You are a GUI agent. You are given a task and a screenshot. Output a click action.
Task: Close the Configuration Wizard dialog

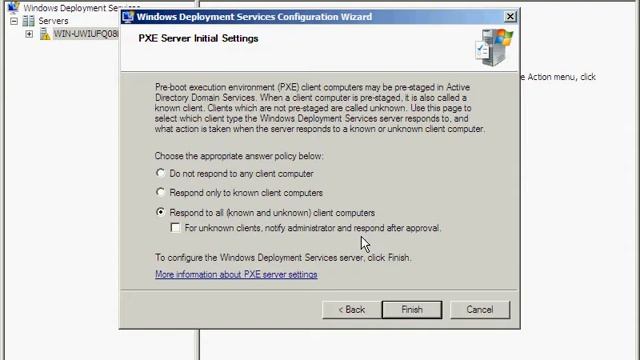[510, 16]
